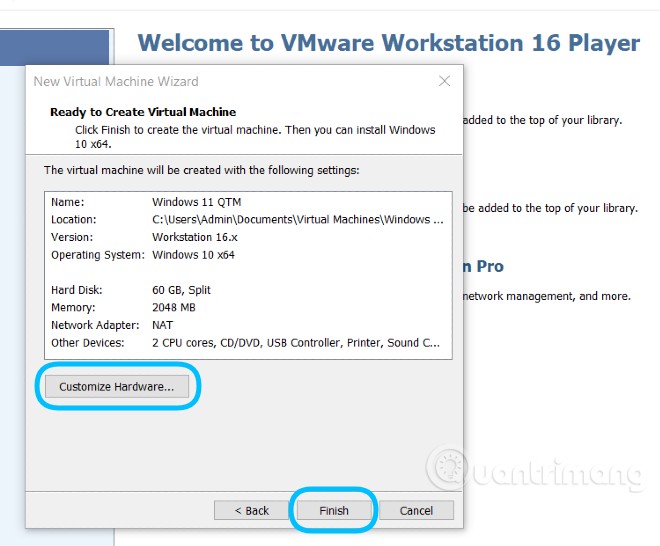Click the 'Location:' label
660x546 pixels.
pyautogui.click(x=74, y=220)
